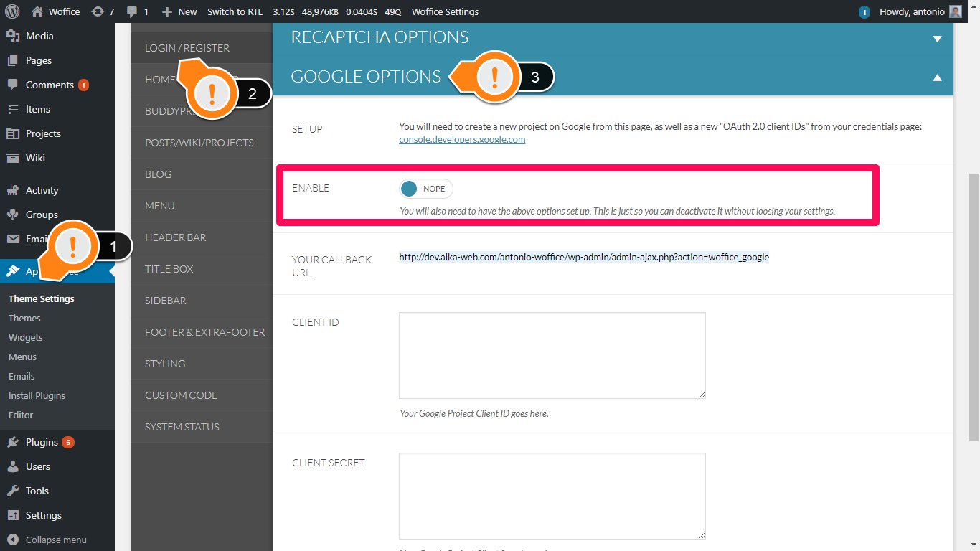Click the Setup instructions about creating a Google project
This screenshot has height=551, width=980.
(660, 133)
